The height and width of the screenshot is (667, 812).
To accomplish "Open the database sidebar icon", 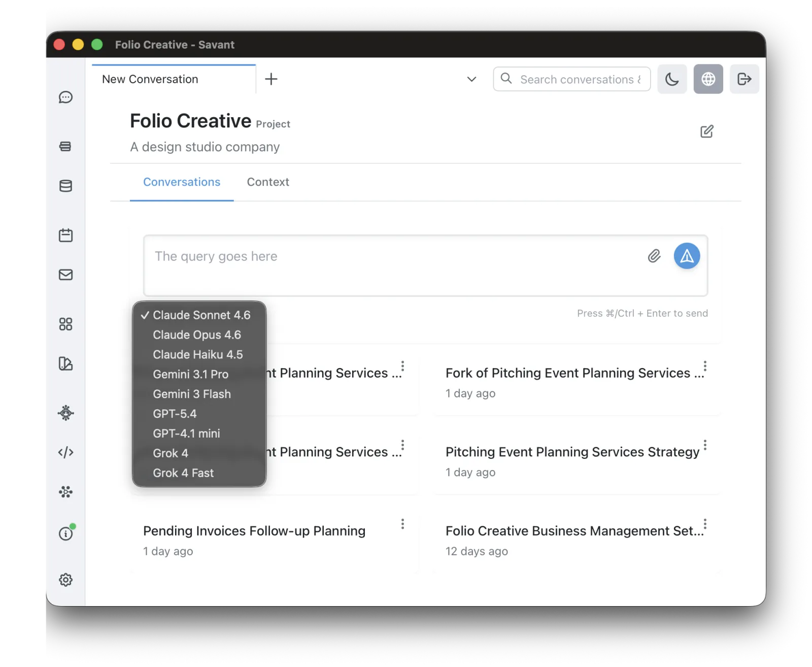I will tap(65, 186).
